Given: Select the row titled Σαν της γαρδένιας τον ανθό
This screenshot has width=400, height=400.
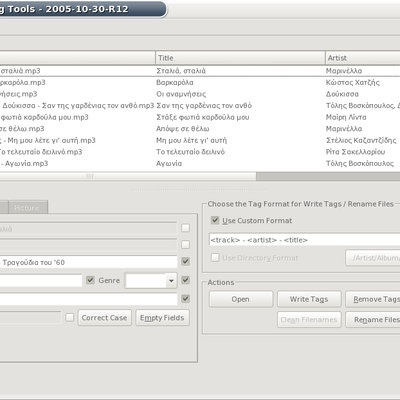Looking at the screenshot, I should [200, 106].
